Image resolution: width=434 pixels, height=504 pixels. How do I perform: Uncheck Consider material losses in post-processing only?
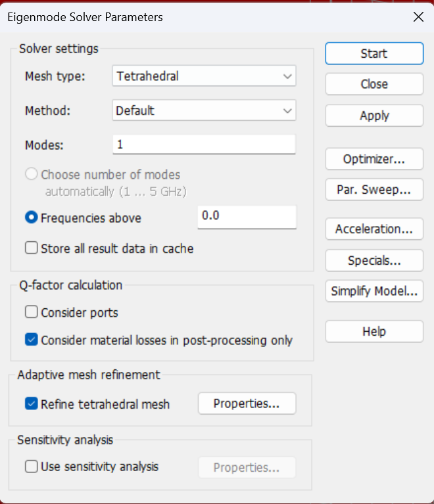(x=31, y=340)
